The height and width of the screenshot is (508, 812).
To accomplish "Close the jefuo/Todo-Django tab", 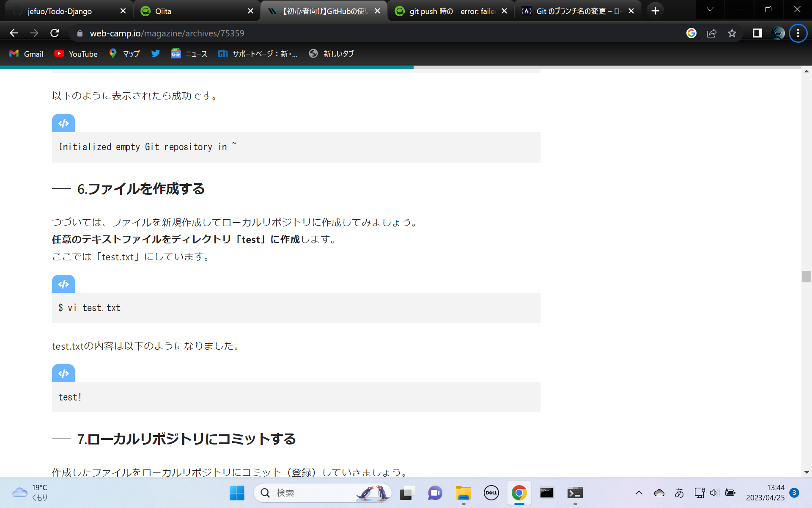I will (x=123, y=11).
